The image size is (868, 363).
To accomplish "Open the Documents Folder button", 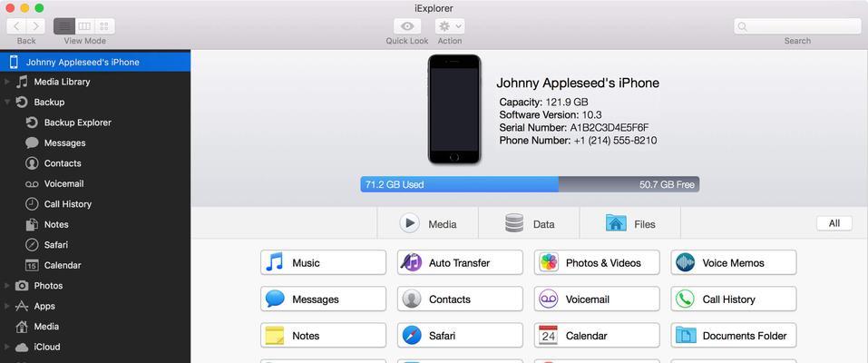I will [x=734, y=336].
